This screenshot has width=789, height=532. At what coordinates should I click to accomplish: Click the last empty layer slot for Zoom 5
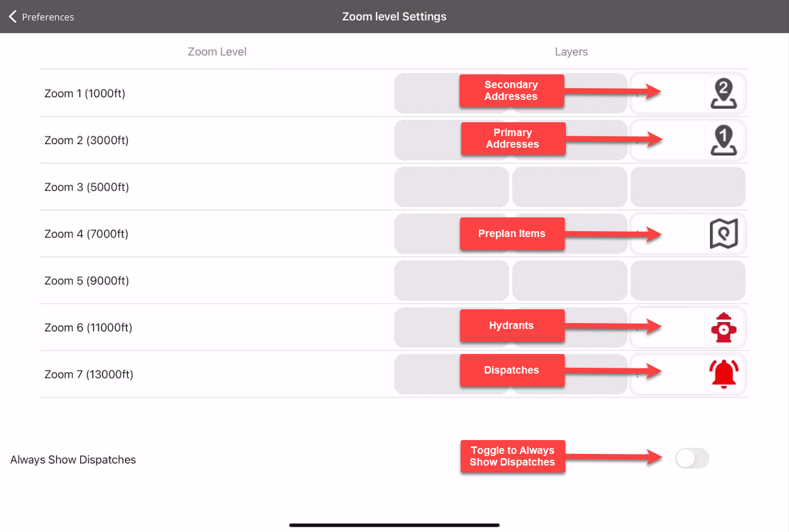pos(688,281)
